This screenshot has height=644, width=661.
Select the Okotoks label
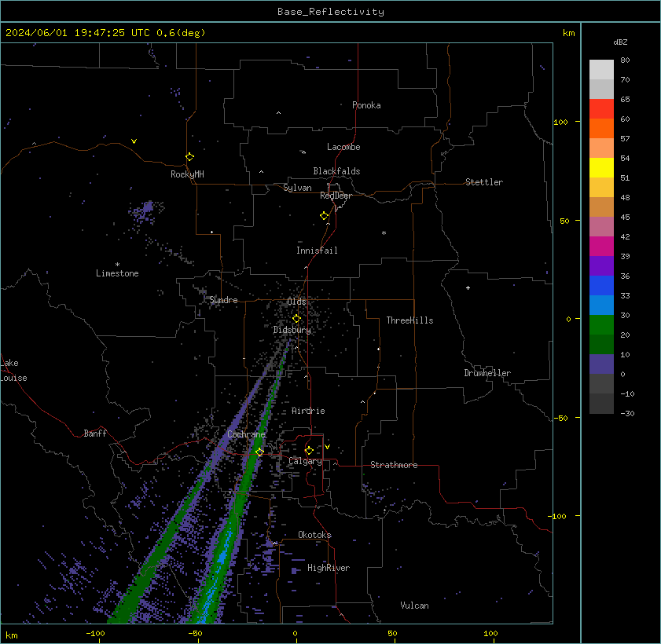314,535
